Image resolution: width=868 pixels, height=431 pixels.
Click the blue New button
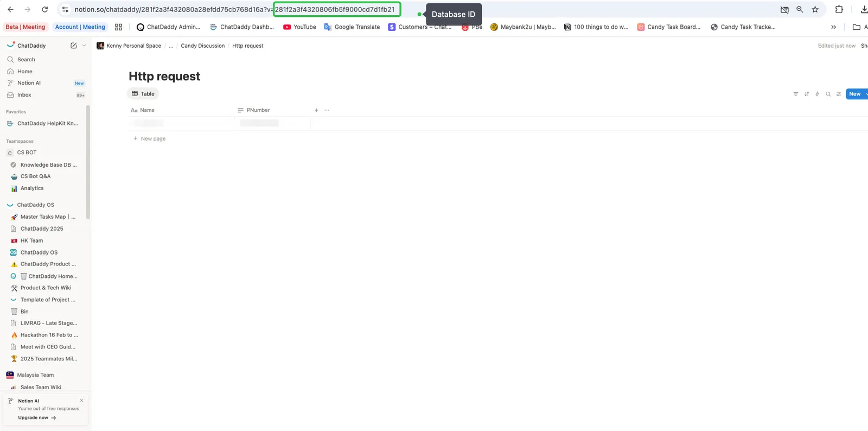click(854, 94)
